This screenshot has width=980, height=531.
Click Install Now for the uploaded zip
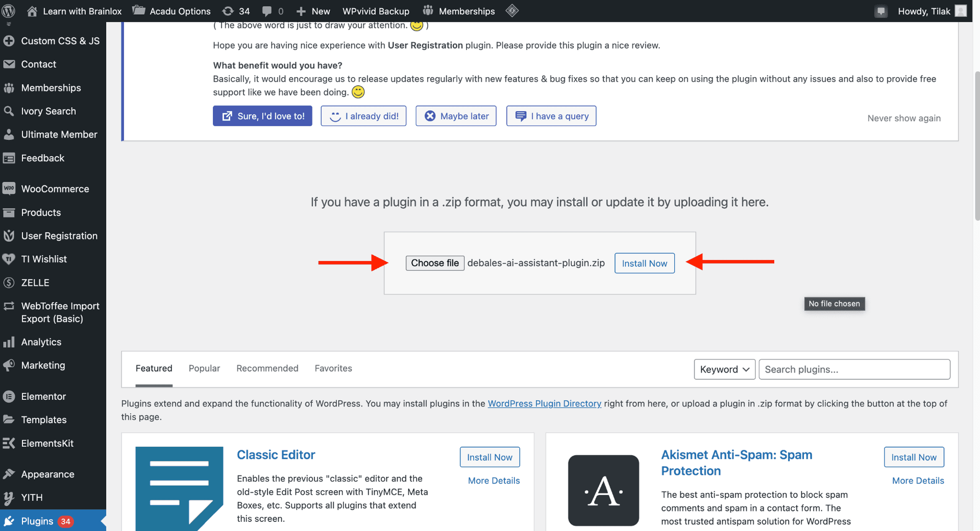644,263
